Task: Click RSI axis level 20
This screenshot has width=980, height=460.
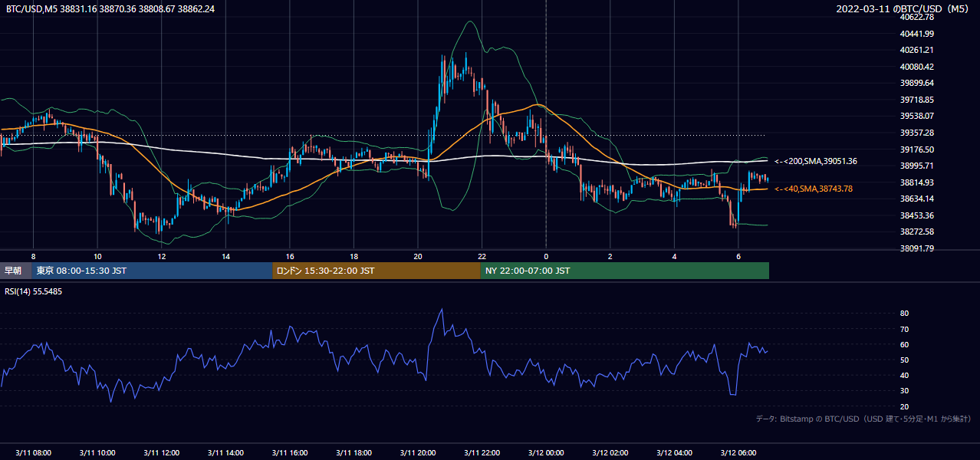Action: [x=905, y=406]
